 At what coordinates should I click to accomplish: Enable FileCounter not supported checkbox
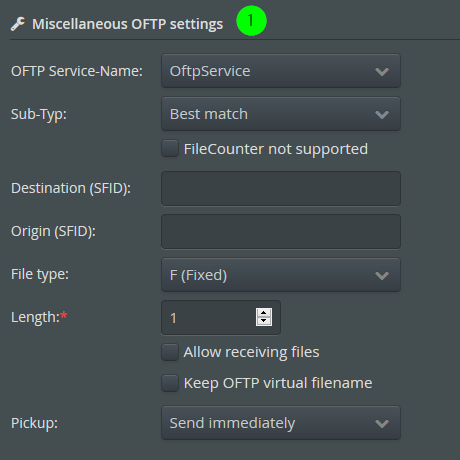click(x=170, y=148)
